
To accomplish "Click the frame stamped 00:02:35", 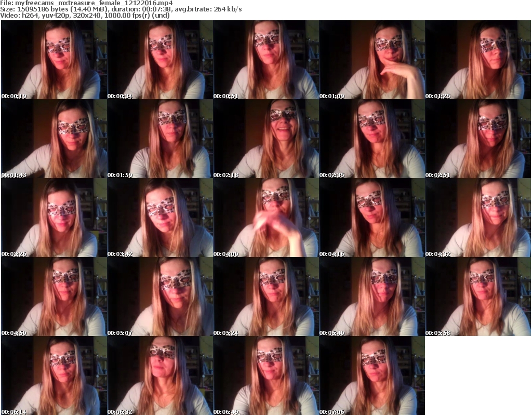I will tap(372, 139).
